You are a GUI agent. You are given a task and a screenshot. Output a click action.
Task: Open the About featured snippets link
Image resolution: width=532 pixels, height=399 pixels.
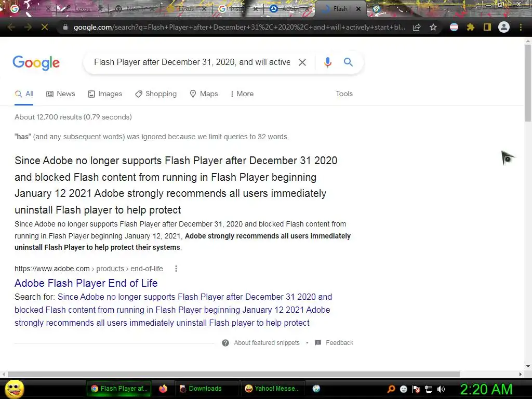coord(267,343)
